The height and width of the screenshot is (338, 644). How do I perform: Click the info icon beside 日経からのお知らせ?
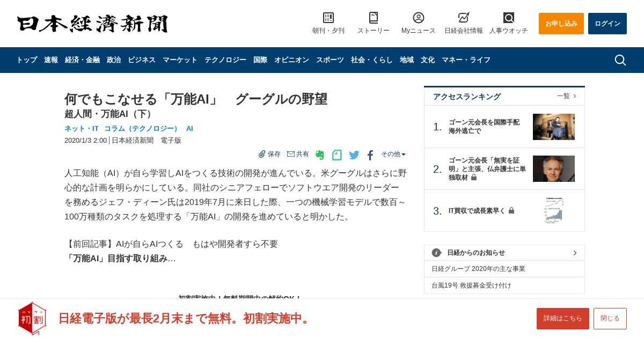(436, 253)
